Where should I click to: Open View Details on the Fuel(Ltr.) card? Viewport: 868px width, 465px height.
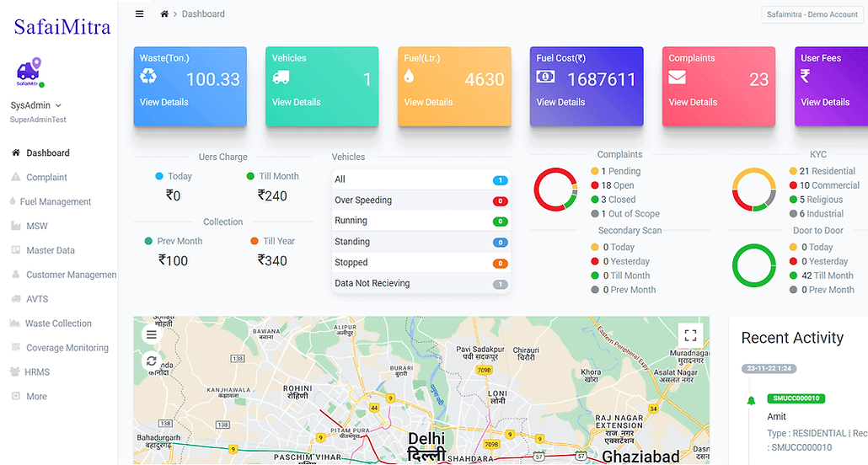(428, 102)
